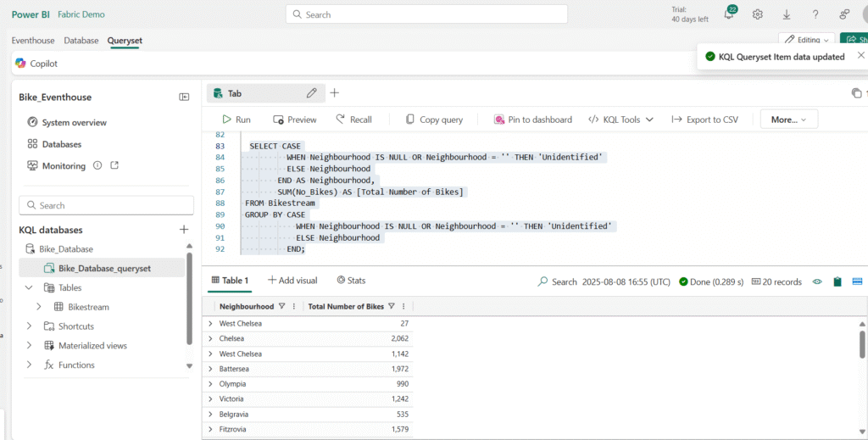The width and height of the screenshot is (868, 440).
Task: Add a new KQL database with plus
Action: 184,229
